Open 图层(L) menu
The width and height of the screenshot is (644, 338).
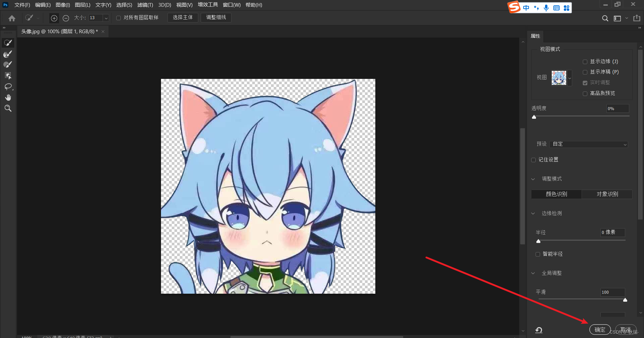pyautogui.click(x=83, y=5)
